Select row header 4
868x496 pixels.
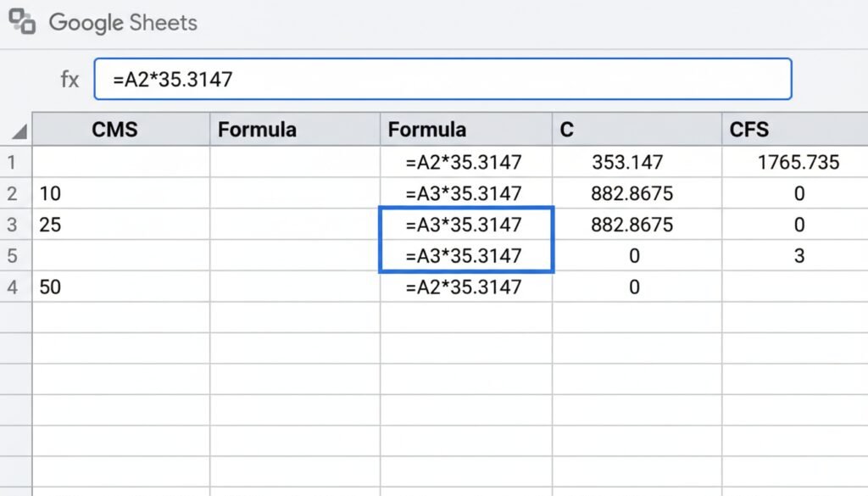pyautogui.click(x=16, y=287)
